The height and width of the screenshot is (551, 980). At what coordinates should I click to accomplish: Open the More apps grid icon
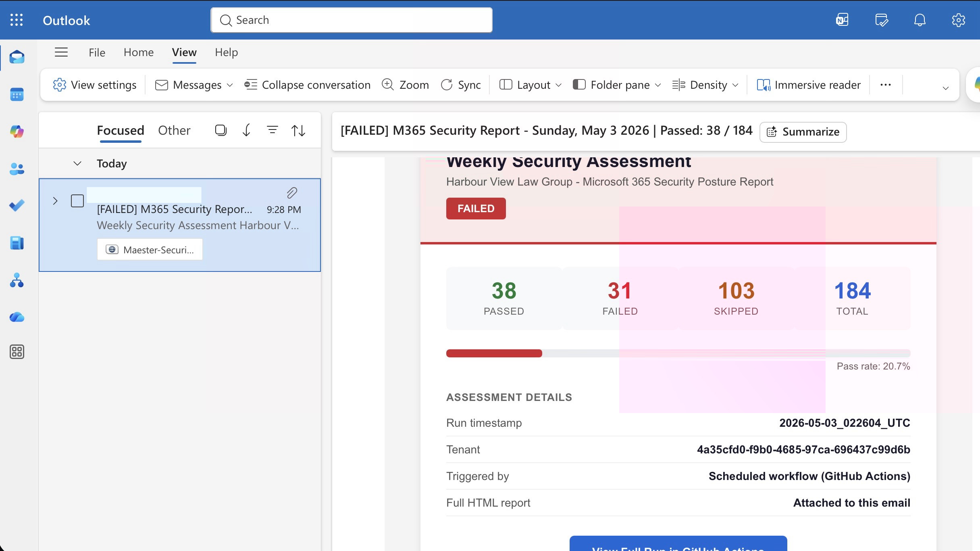17,352
